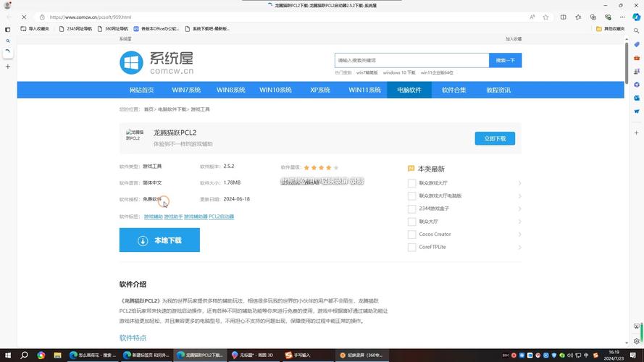Open the 游戏辅助 tag link

[x=153, y=216]
